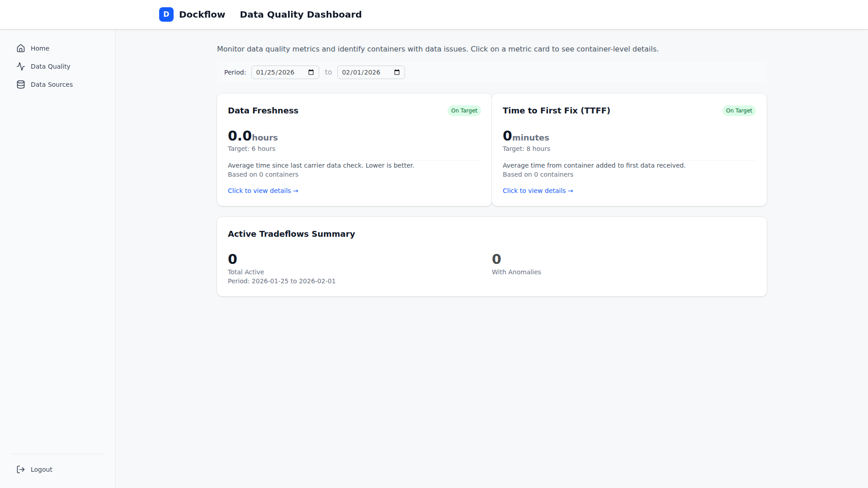Click to view details on Data Freshness
Screen dimensions: 868x488
(263, 190)
